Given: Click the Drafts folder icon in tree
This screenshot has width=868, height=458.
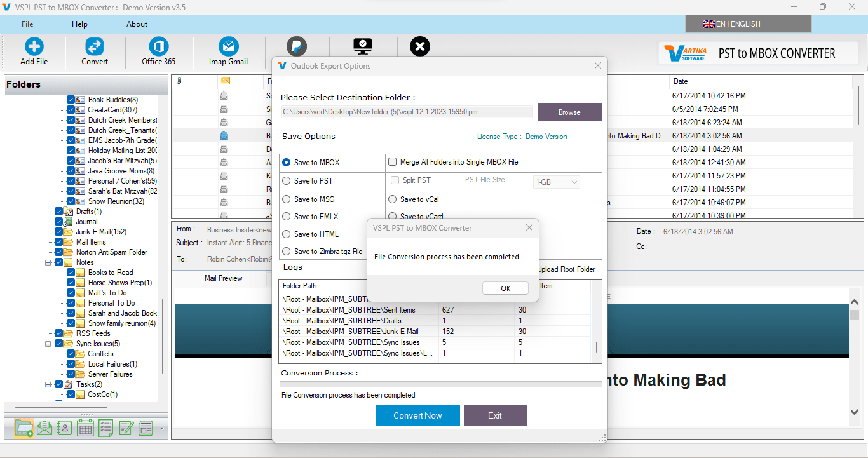Looking at the screenshot, I should pos(69,212).
